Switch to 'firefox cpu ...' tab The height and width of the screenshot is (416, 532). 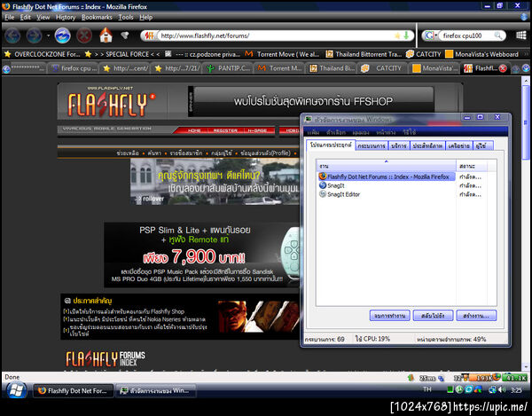point(74,68)
